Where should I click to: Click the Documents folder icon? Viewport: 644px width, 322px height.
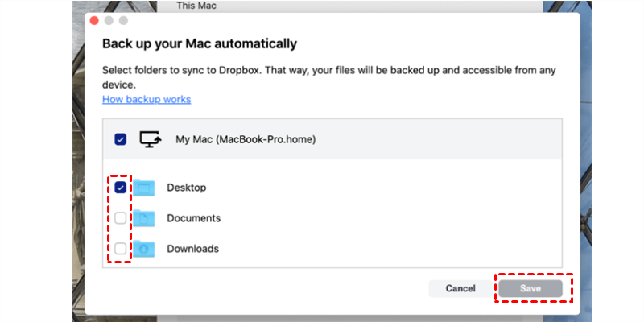click(143, 218)
